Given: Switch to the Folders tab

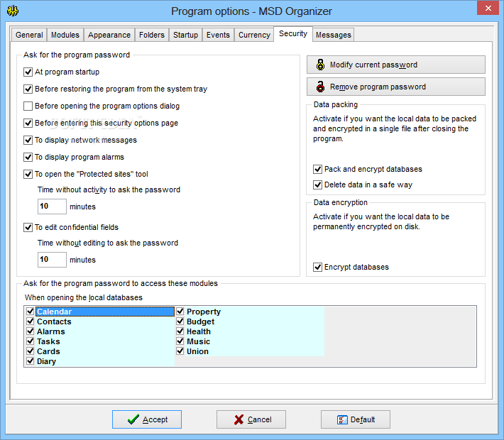Looking at the screenshot, I should point(152,35).
